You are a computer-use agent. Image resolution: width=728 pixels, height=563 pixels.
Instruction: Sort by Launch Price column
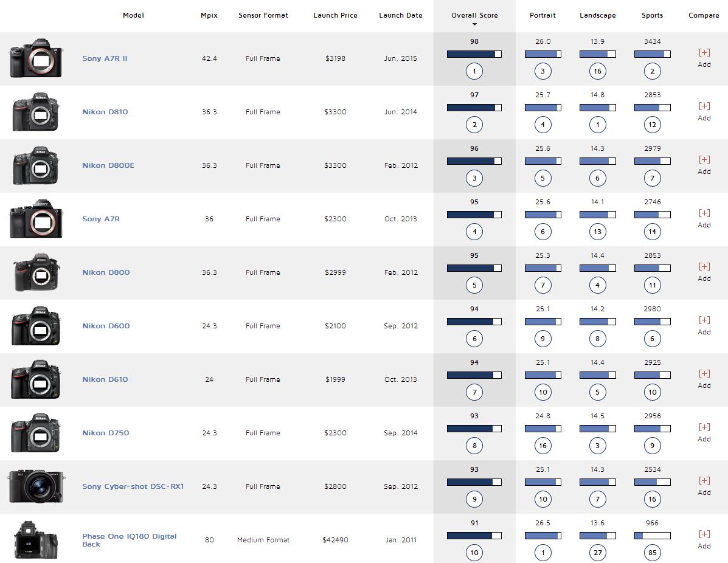pos(335,15)
